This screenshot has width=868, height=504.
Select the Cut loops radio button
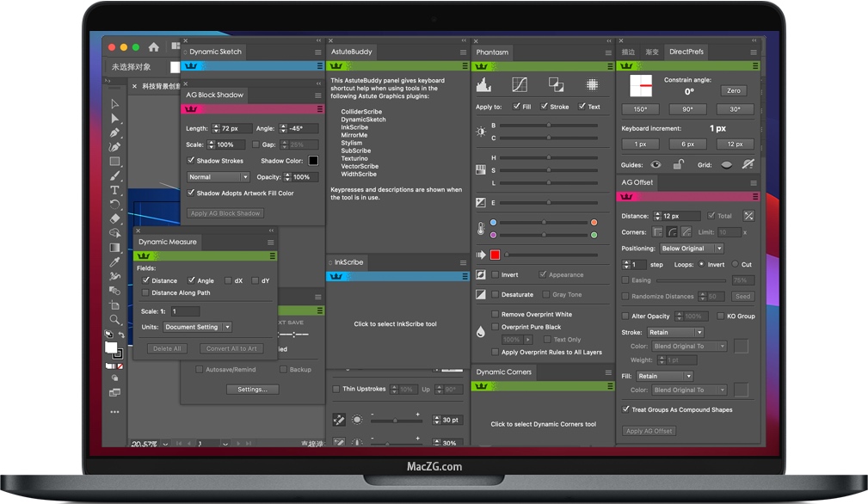(734, 265)
